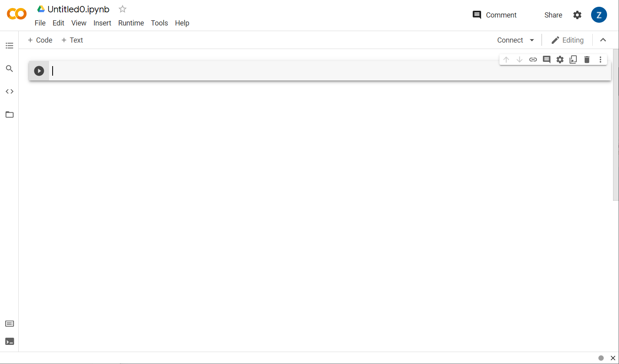Open the Files sidebar panel
This screenshot has height=364, width=619.
click(x=10, y=115)
